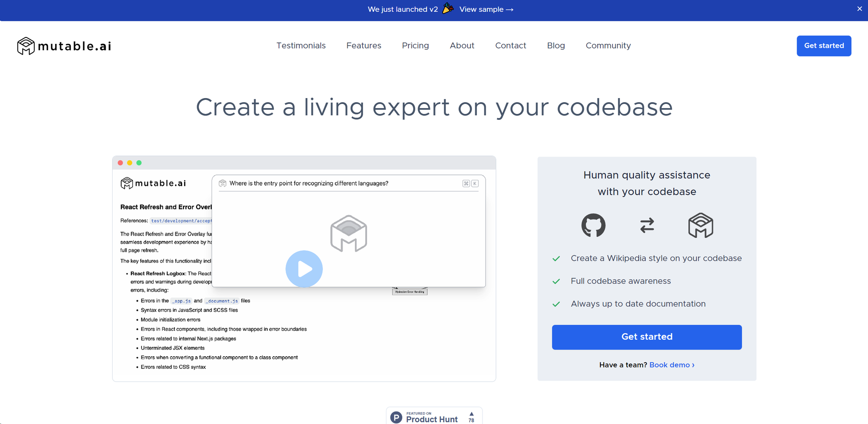Click the command-K shortcut icon
868x424 pixels.
470,184
